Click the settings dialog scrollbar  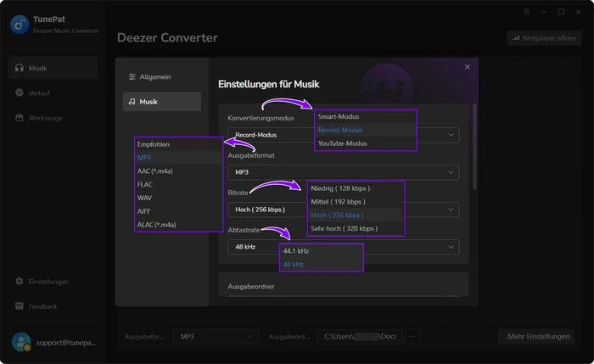point(474,147)
